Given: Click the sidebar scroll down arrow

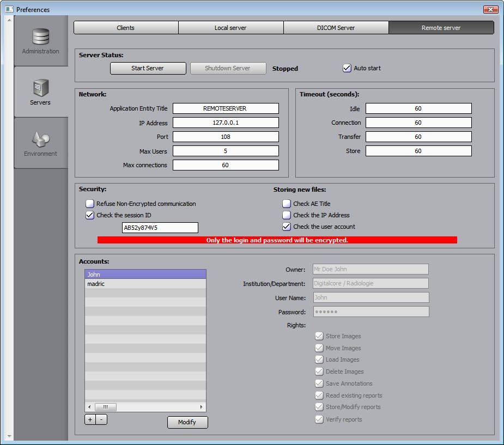Looking at the screenshot, I should pos(9,436).
